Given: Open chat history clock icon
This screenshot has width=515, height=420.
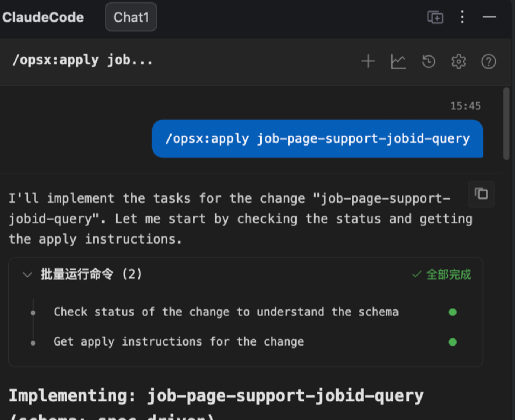Looking at the screenshot, I should click(429, 61).
